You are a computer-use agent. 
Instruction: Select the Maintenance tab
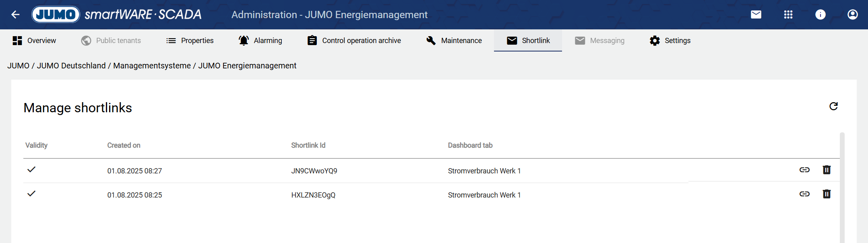[454, 41]
